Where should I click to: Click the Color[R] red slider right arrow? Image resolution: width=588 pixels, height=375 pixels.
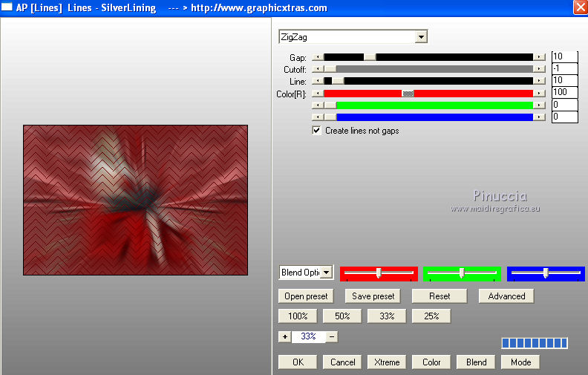(539, 94)
